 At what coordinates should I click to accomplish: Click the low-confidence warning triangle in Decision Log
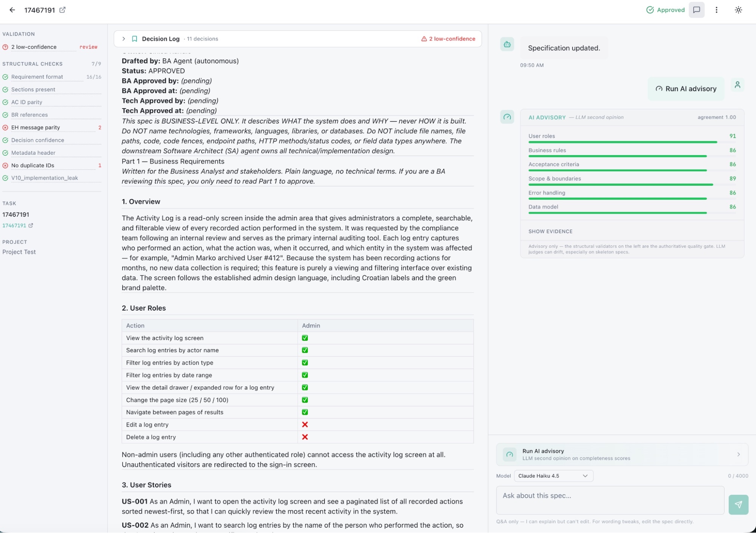(x=424, y=39)
